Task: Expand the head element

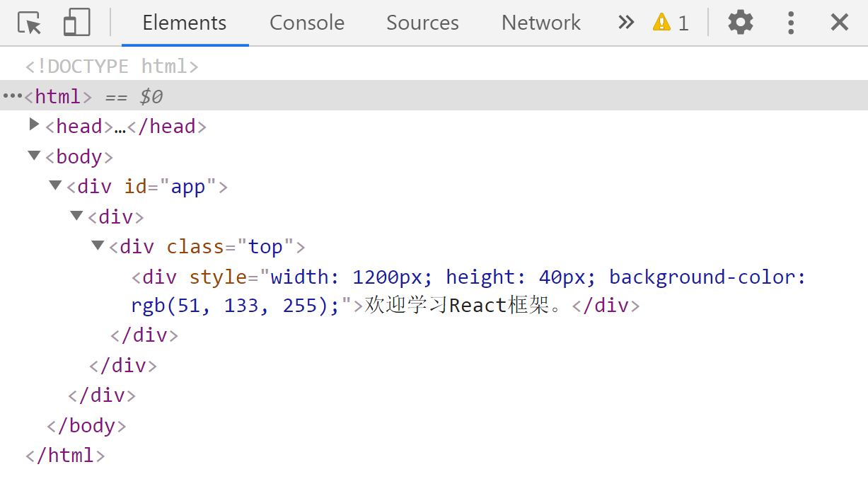Action: 33,125
